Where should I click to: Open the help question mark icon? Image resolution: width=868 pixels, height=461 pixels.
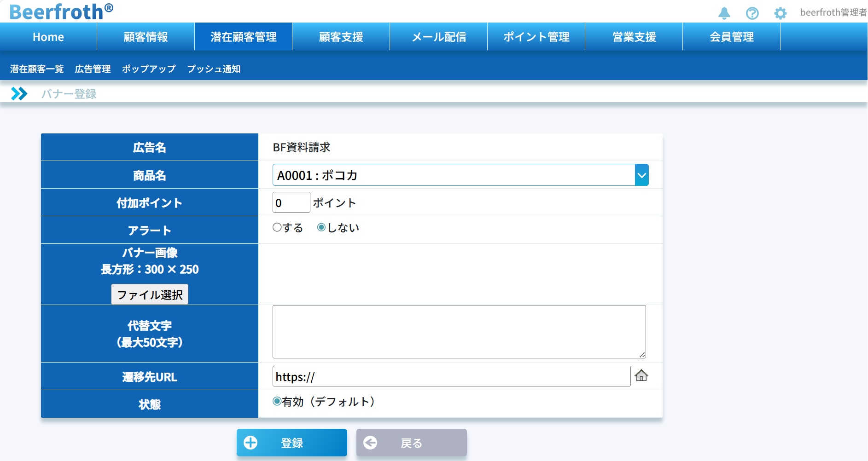tap(752, 13)
